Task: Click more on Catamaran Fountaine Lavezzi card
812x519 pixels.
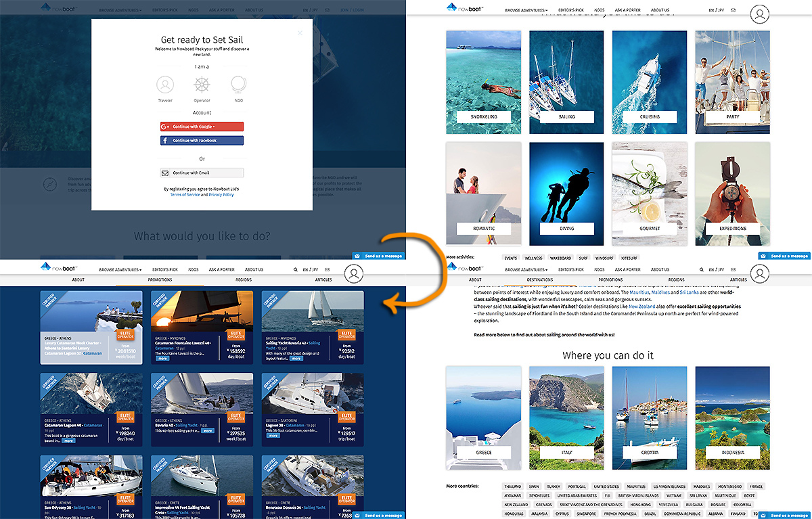Action: 162,359
